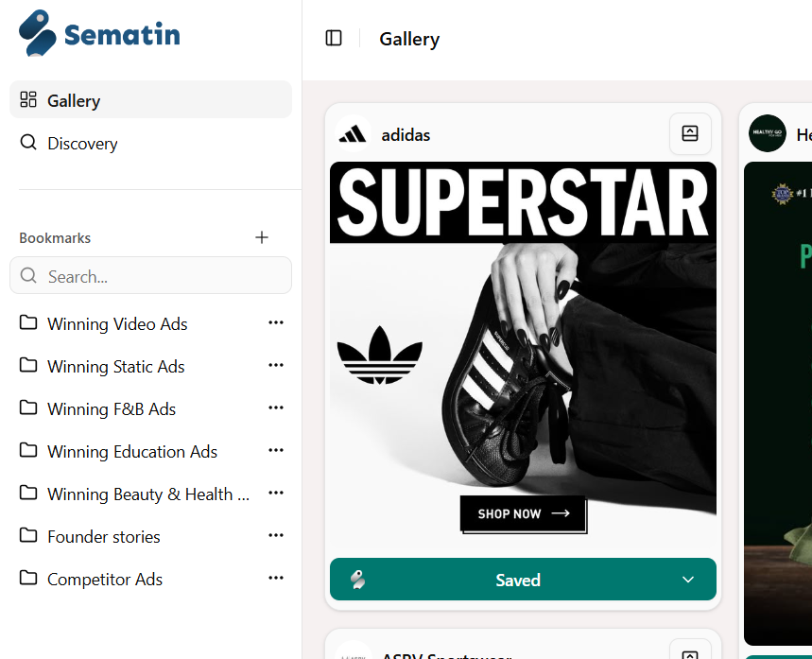The height and width of the screenshot is (659, 812).
Task: Add a new bookmark folder with plus
Action: pos(262,237)
